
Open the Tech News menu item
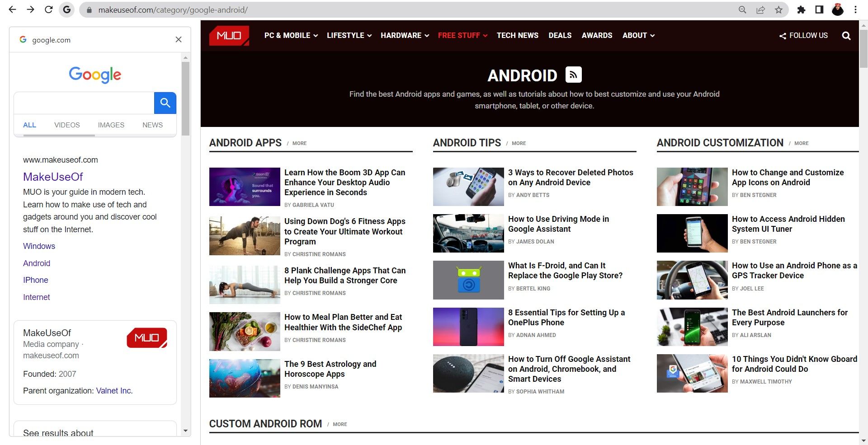[x=518, y=35]
